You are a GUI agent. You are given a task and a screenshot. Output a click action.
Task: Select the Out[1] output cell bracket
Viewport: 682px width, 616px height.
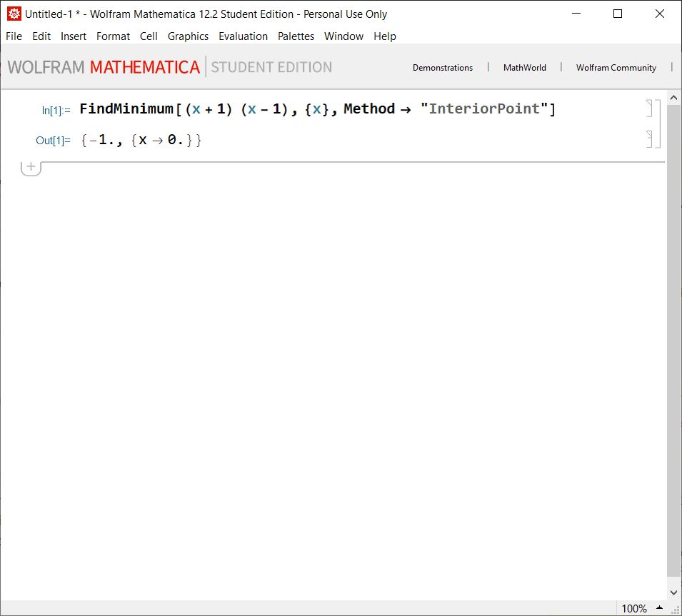pyautogui.click(x=649, y=139)
